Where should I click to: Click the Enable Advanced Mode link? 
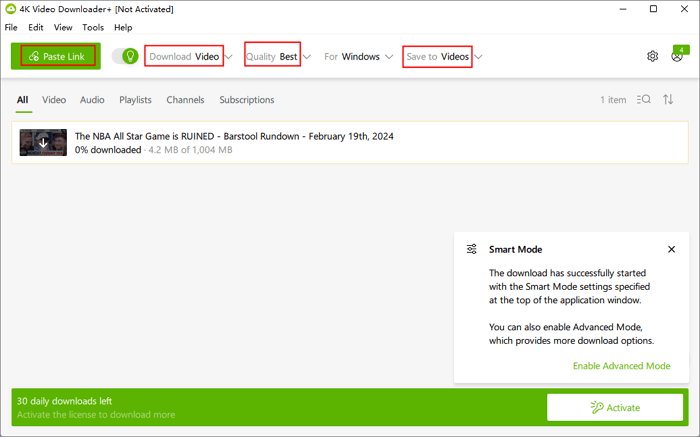point(621,366)
